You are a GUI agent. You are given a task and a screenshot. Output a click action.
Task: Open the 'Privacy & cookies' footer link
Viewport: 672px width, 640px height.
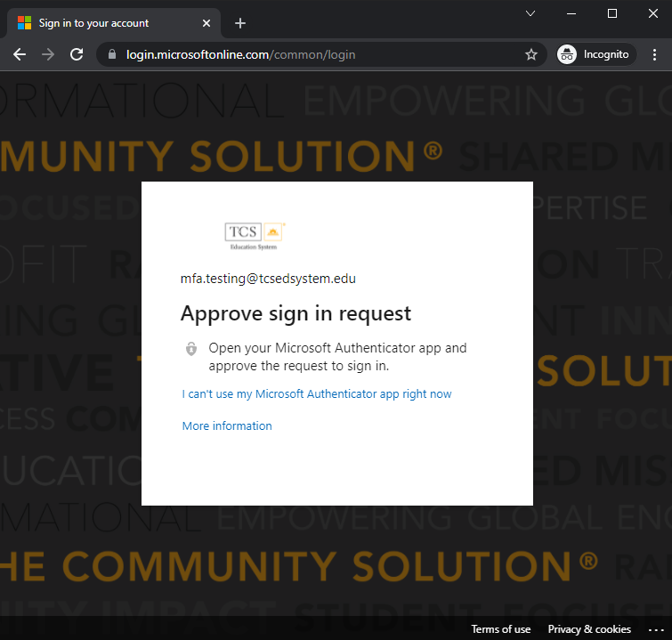pyautogui.click(x=589, y=628)
